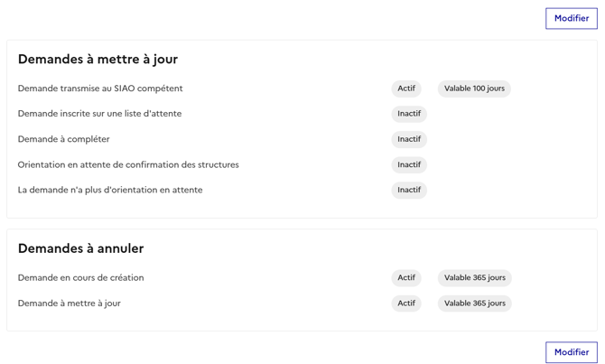Viewport: 605px width, 364px height.
Task: Click Actif badge for "Demande en cours de création"
Action: (406, 278)
